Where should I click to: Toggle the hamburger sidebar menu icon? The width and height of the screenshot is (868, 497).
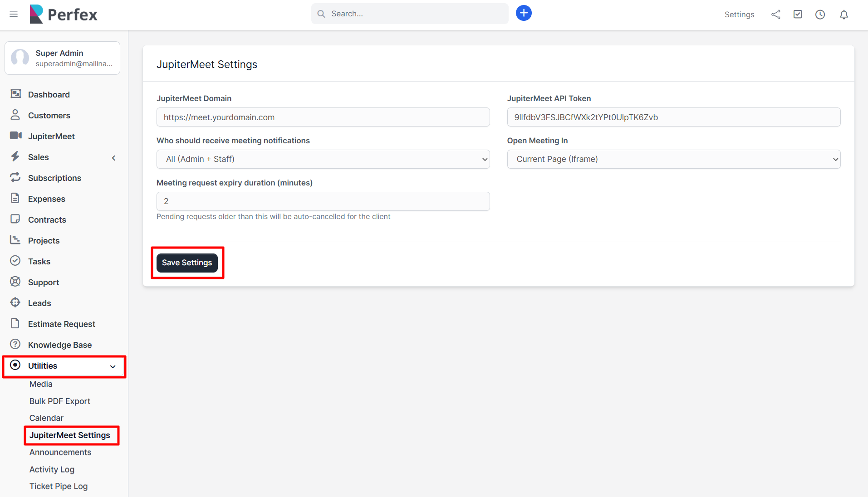click(14, 14)
